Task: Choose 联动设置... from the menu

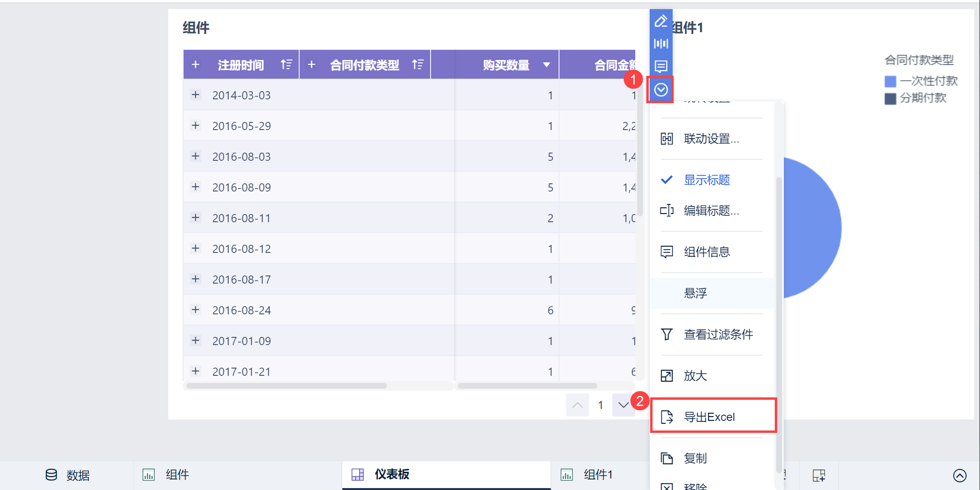Action: coord(712,139)
